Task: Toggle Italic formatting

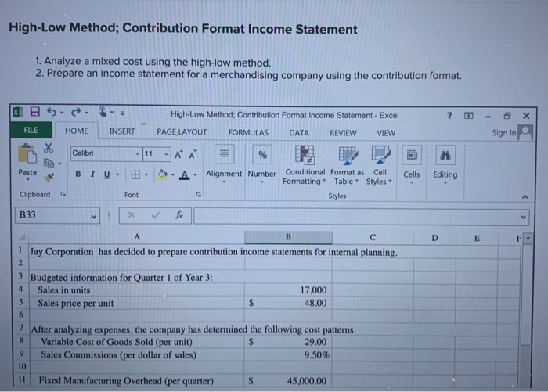Action: [92, 174]
